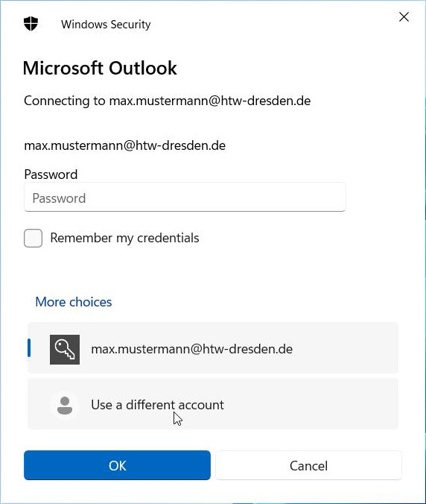
Task: Close the dialog with the X icon
Action: click(x=404, y=17)
